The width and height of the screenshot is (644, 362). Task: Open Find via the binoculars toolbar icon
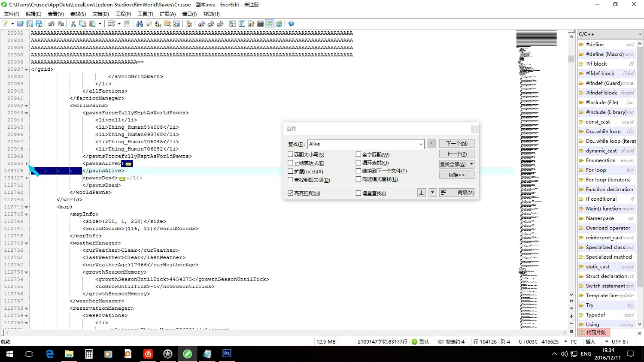[x=140, y=24]
